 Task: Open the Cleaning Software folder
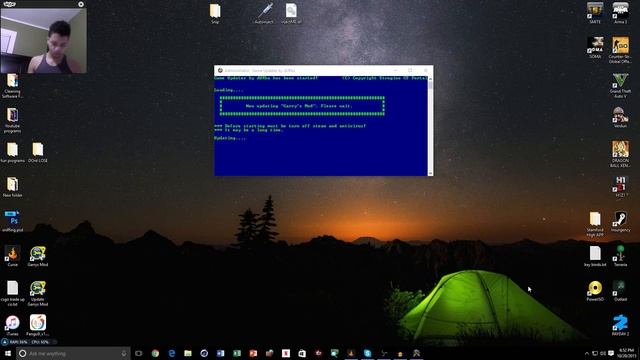12,86
